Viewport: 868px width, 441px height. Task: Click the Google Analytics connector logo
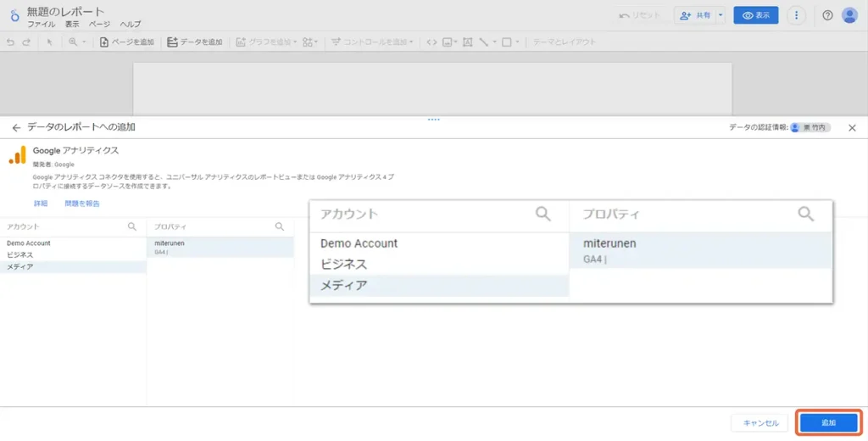(x=17, y=155)
